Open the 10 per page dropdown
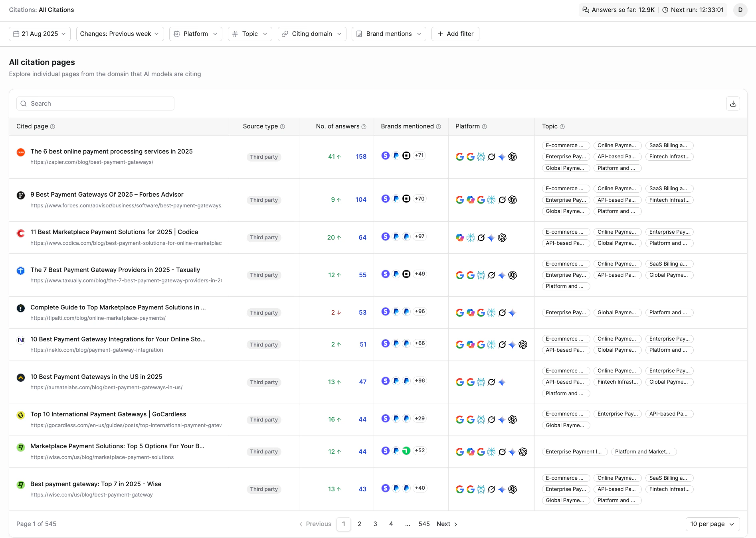This screenshot has height=538, width=756. click(x=712, y=524)
